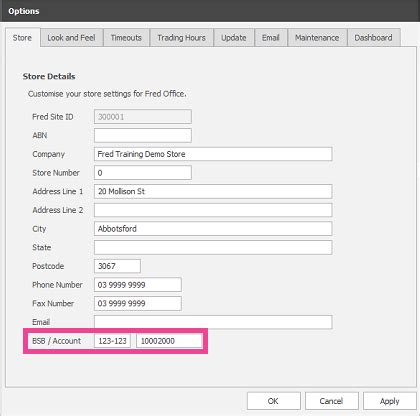Focus the Email address input field
Viewport: 420px width, 416px height.
point(213,322)
